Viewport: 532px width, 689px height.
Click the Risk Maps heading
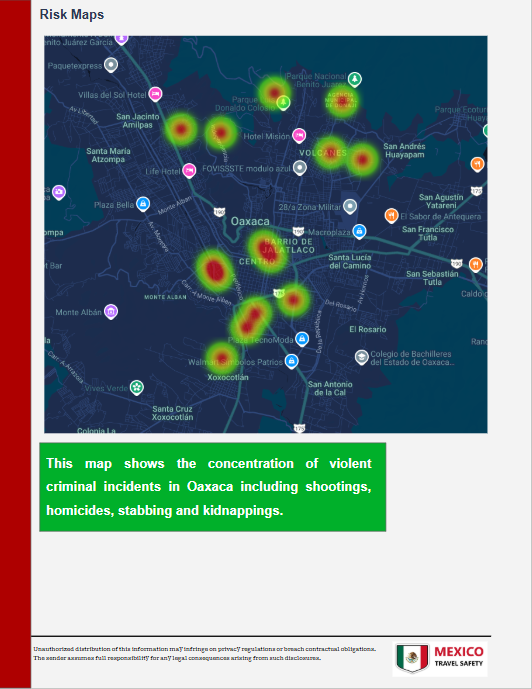pyautogui.click(x=72, y=15)
